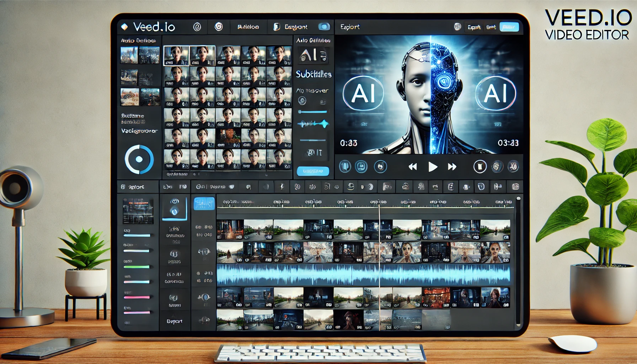Screen dimensions: 637x364
Task: Toggle the eye icon beside fourth video track
Action: pyautogui.click(x=204, y=297)
